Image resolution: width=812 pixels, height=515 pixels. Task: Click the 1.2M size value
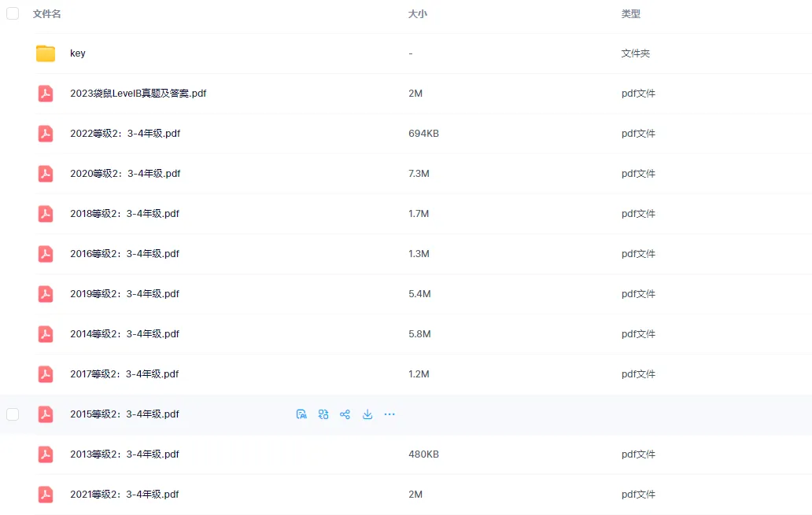[419, 374]
